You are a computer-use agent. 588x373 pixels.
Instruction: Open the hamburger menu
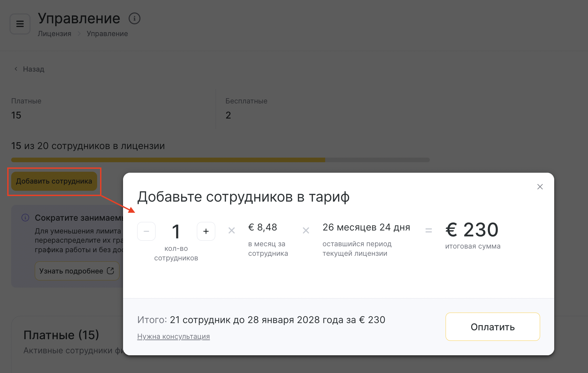[20, 24]
